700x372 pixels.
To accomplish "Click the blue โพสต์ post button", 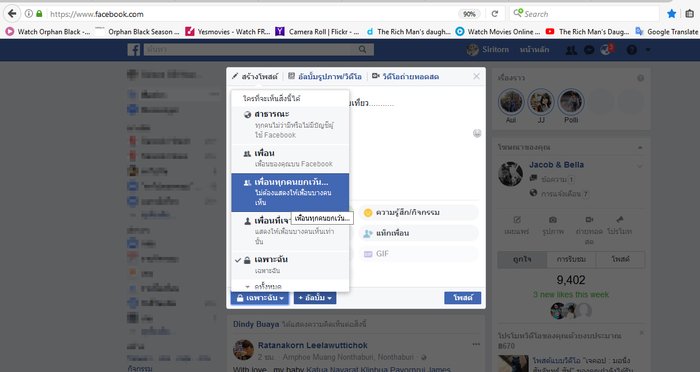I will [462, 298].
